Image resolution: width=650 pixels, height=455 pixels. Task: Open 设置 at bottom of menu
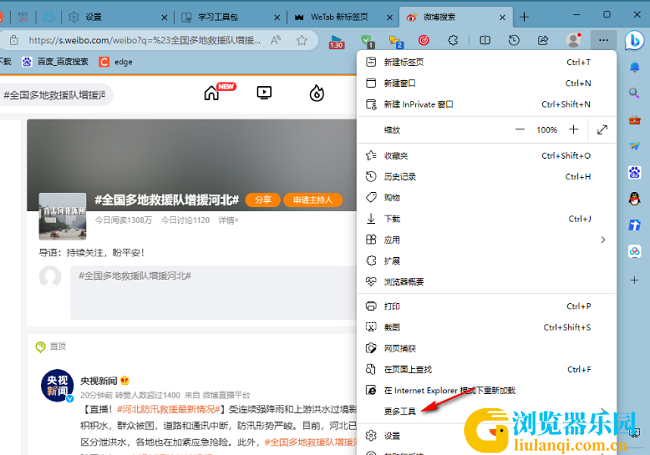[487, 436]
